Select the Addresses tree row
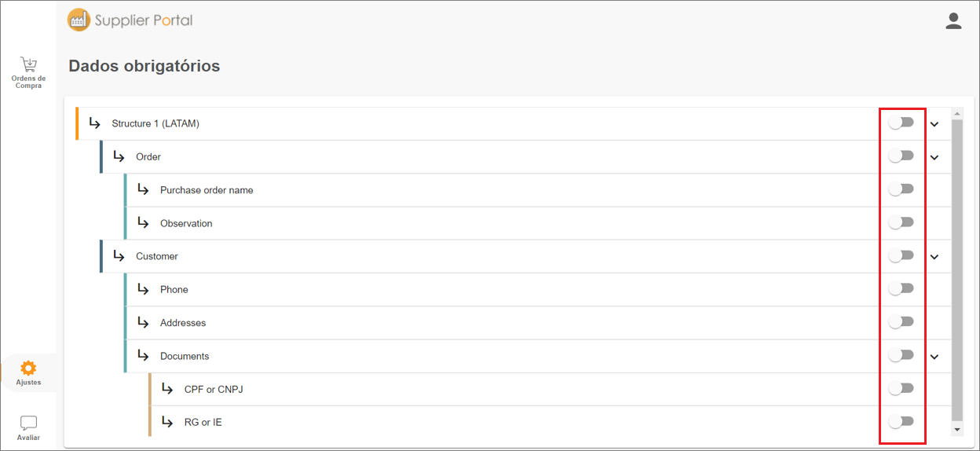980x451 pixels. click(x=503, y=323)
